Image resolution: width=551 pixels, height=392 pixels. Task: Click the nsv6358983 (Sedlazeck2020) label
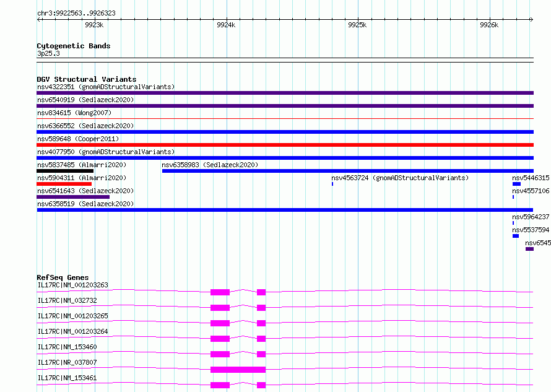210,165
